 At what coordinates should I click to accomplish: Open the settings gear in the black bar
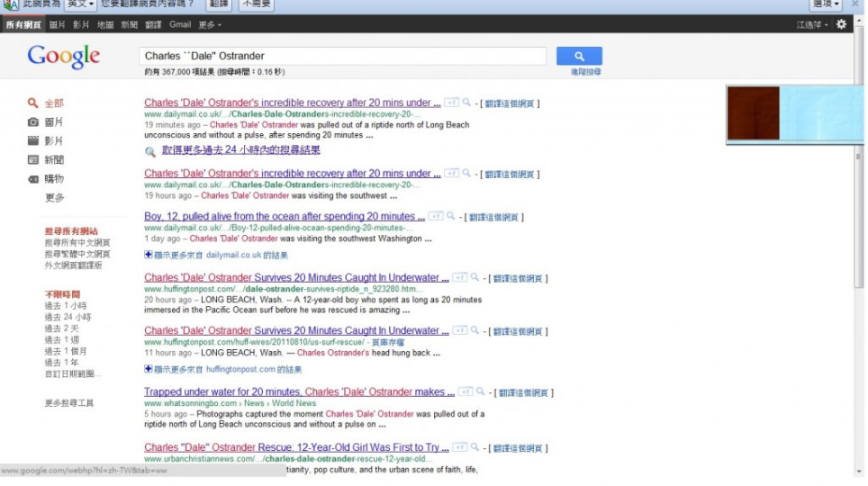(x=841, y=24)
